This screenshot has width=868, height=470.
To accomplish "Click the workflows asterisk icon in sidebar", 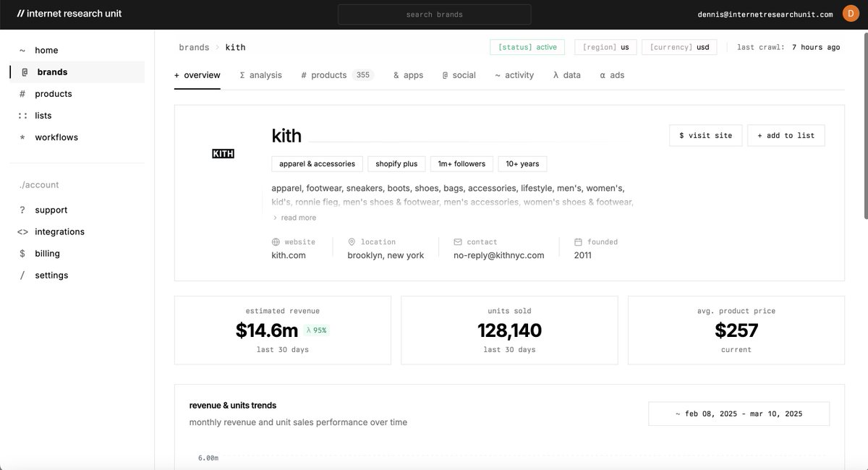I will 22,137.
